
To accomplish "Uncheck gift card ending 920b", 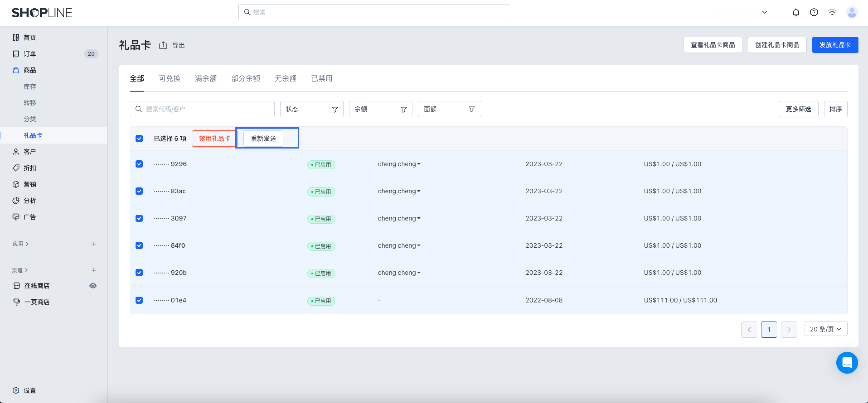I will (139, 273).
